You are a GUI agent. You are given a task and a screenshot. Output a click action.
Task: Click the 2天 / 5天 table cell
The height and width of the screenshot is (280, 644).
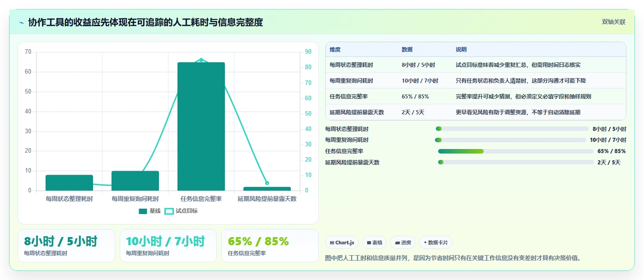(413, 112)
